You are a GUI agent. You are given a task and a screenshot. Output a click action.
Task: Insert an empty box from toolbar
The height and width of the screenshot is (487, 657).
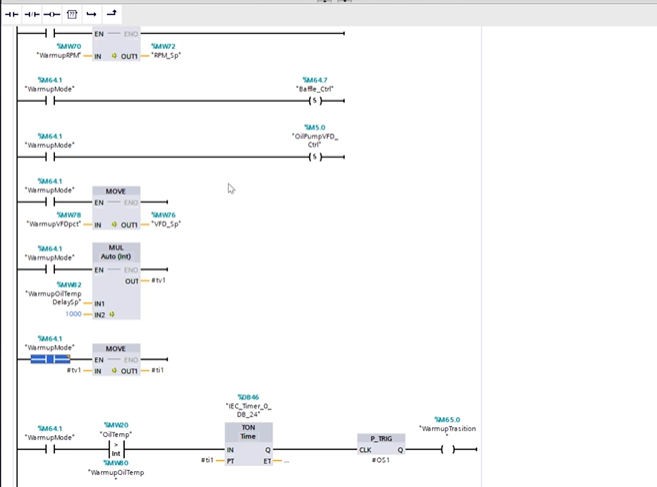[x=72, y=14]
